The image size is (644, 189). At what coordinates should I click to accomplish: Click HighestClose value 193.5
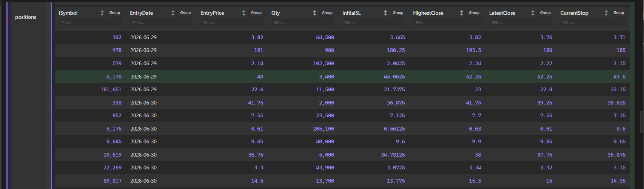tap(474, 50)
